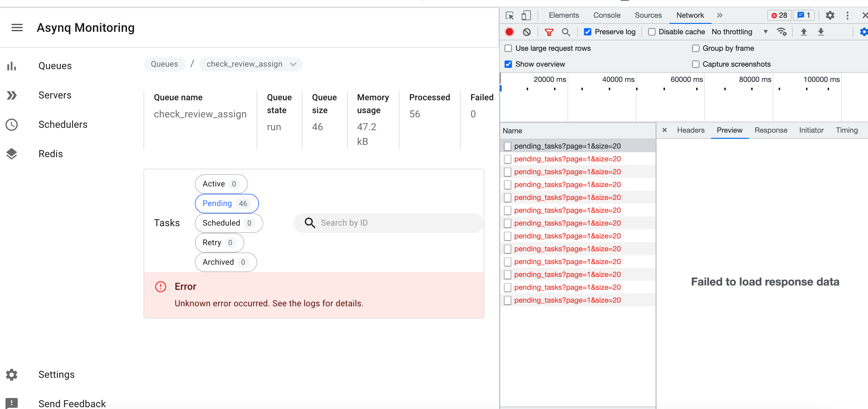Click the Redis layers icon
The width and height of the screenshot is (868, 409).
(x=12, y=154)
